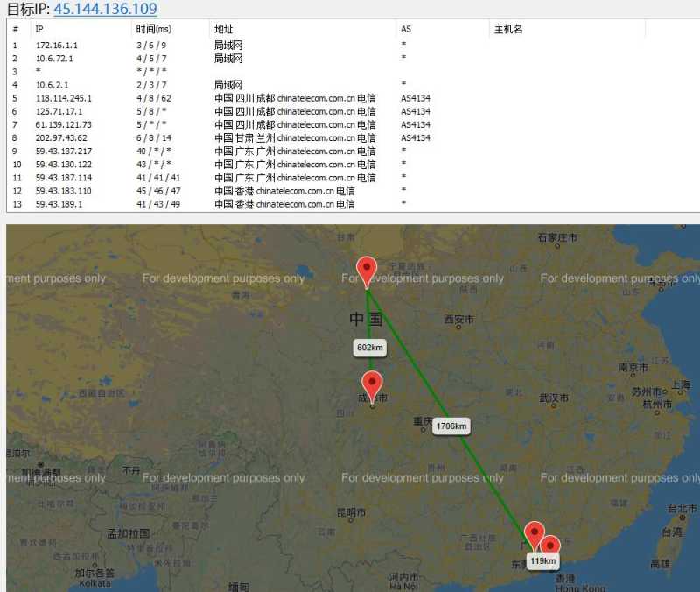Click the 西安市 map label
This screenshot has height=592, width=700.
[458, 320]
